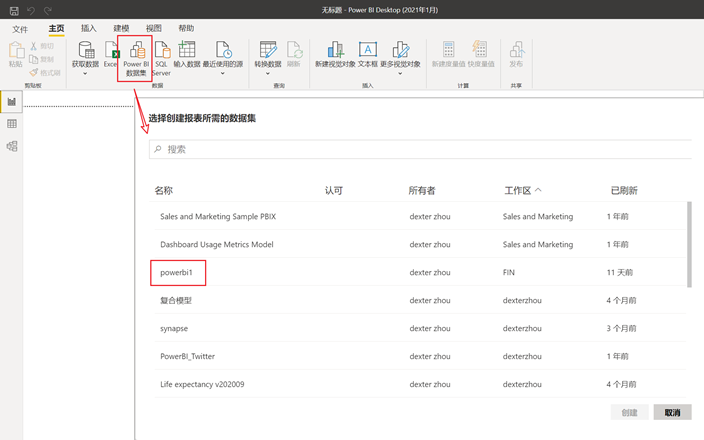Click the 创建 button
Image resolution: width=704 pixels, height=440 pixels.
pyautogui.click(x=629, y=412)
